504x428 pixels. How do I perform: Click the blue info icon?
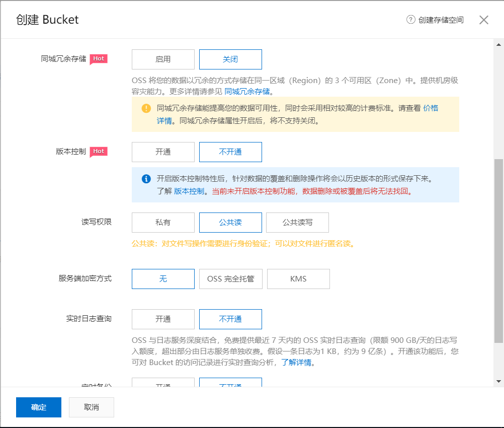pos(146,179)
